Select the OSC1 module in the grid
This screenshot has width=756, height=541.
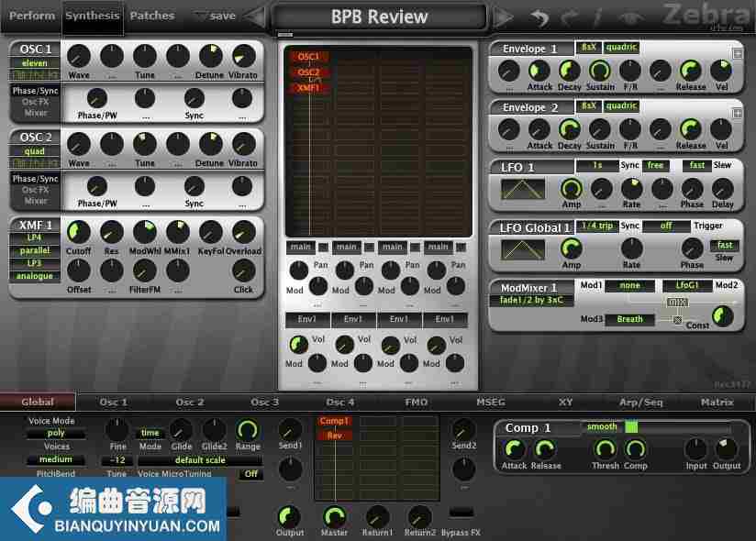coord(308,56)
